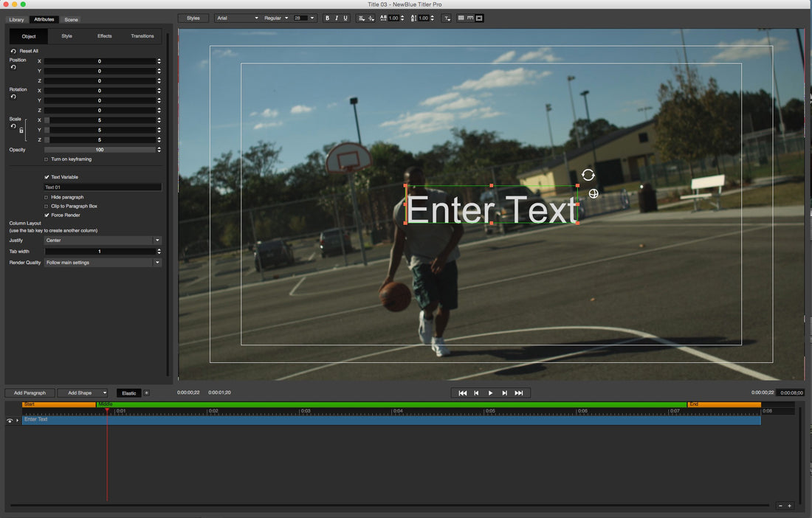Viewport: 812px width, 518px height.
Task: Click the Scale axis lock icon
Action: (21, 131)
